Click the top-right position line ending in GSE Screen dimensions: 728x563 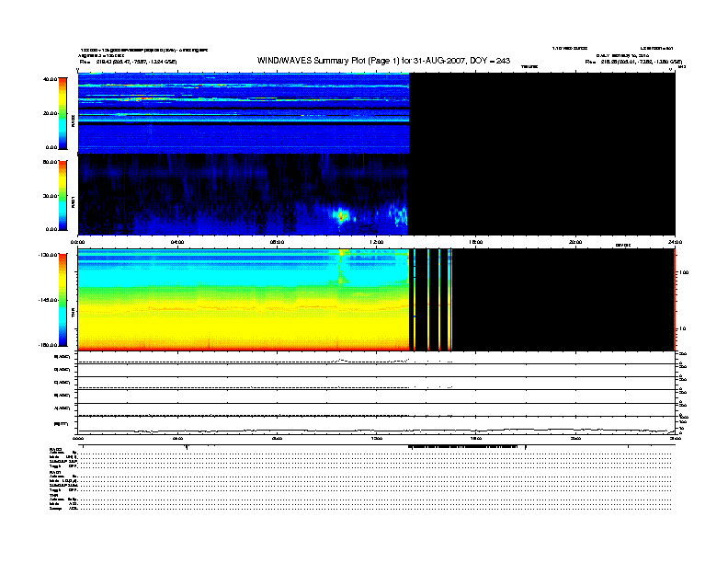[633, 62]
